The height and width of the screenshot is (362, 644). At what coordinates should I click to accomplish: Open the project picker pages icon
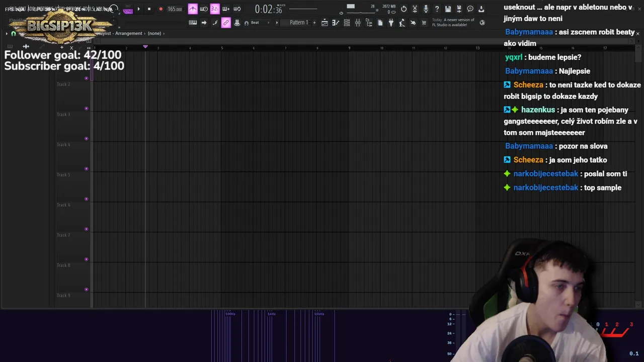coord(380,23)
